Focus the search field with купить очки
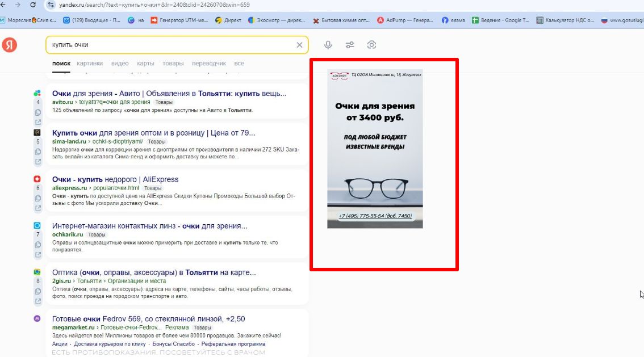The image size is (644, 357). [x=170, y=45]
